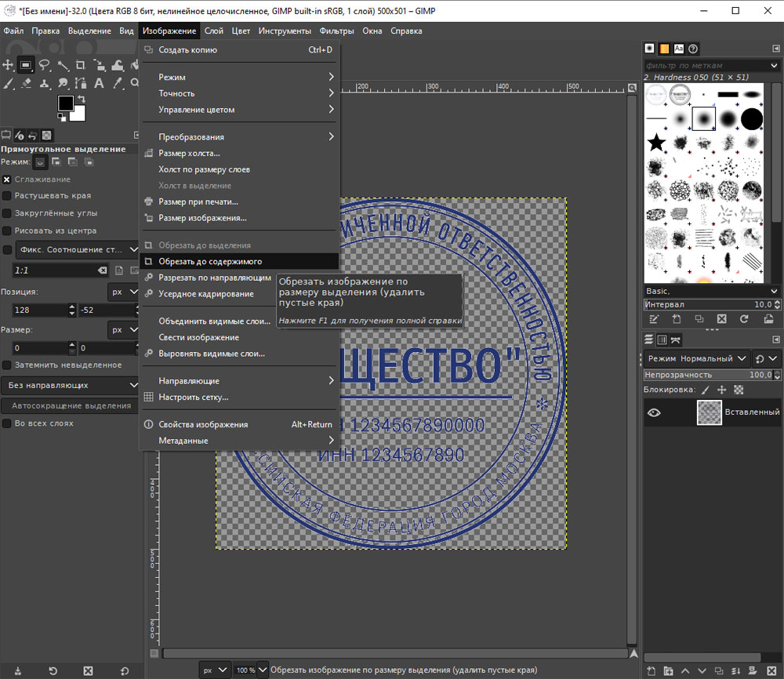Open the Images tab in left dock
The height and width of the screenshot is (679, 784).
(46, 136)
